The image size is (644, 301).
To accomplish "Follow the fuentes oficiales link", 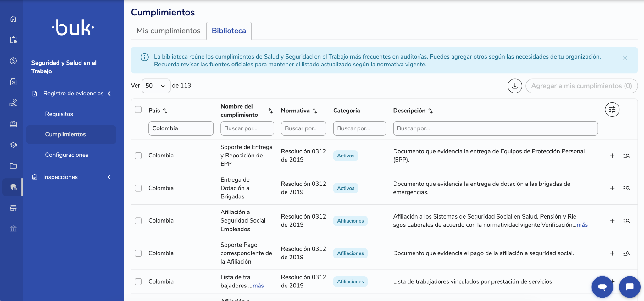I will tap(231, 65).
